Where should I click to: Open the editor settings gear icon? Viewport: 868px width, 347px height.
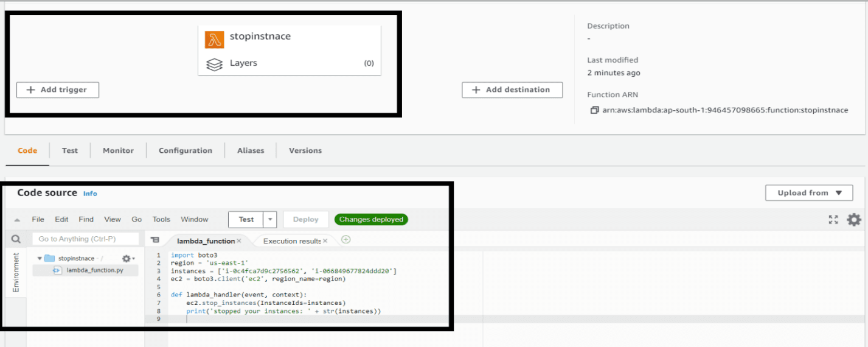coord(854,220)
